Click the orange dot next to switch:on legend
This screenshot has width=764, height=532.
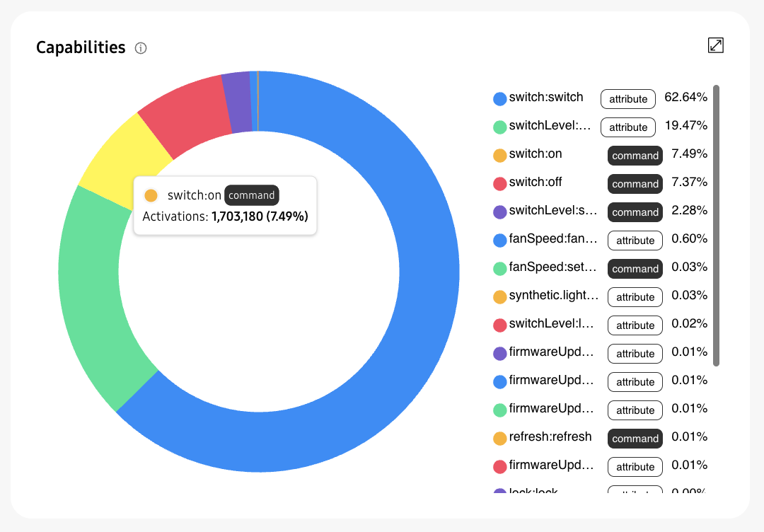[x=499, y=156]
